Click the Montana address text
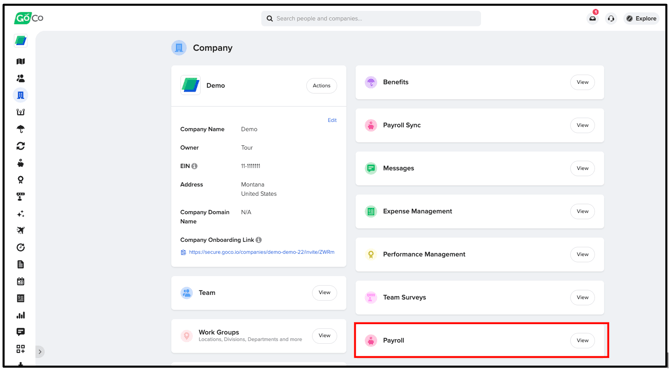This screenshot has height=370, width=670. pyautogui.click(x=253, y=185)
